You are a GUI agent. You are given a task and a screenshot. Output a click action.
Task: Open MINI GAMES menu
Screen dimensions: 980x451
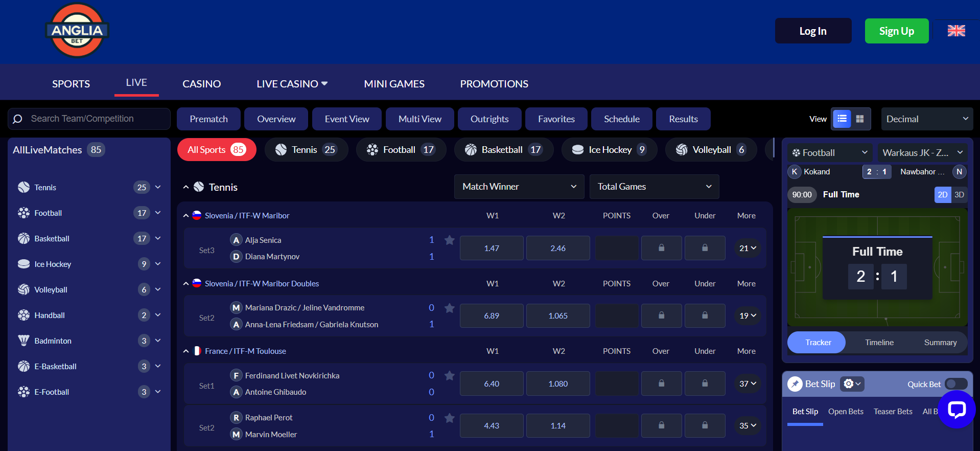[x=394, y=84]
